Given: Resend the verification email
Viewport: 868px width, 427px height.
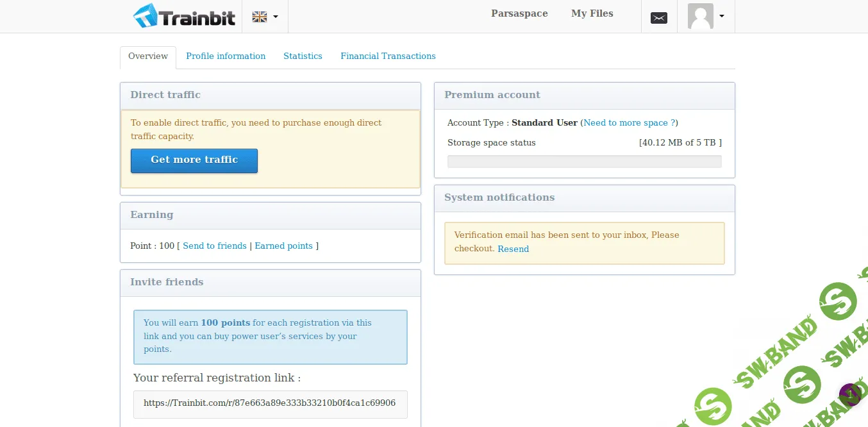Looking at the screenshot, I should click(513, 249).
